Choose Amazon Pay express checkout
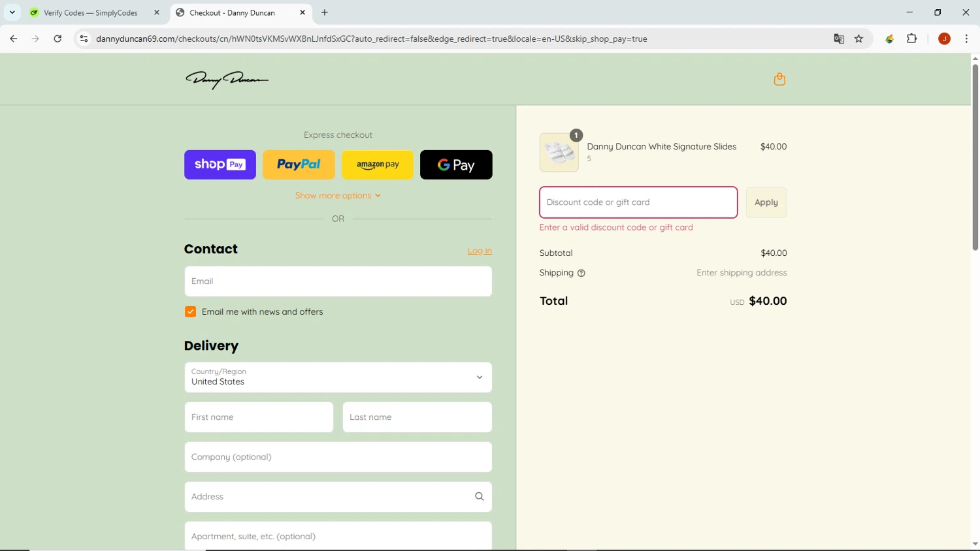Viewport: 980px width, 551px height. [378, 165]
